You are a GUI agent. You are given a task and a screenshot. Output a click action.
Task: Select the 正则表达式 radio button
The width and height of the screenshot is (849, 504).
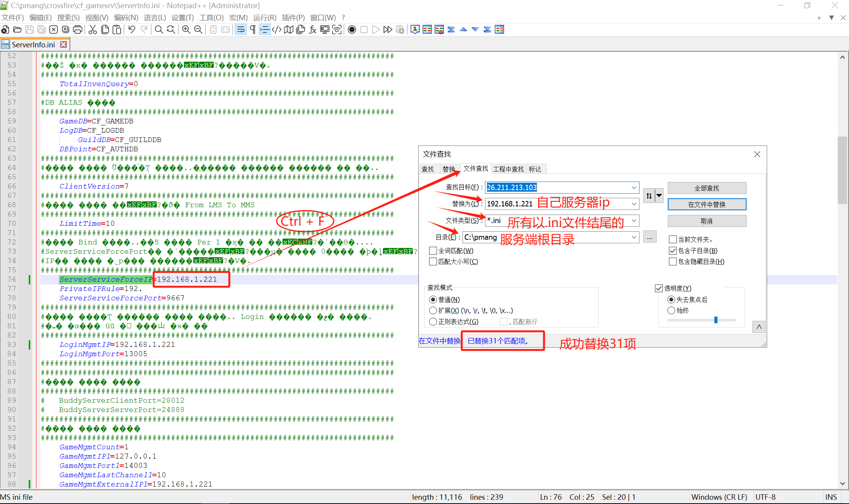[x=433, y=322]
